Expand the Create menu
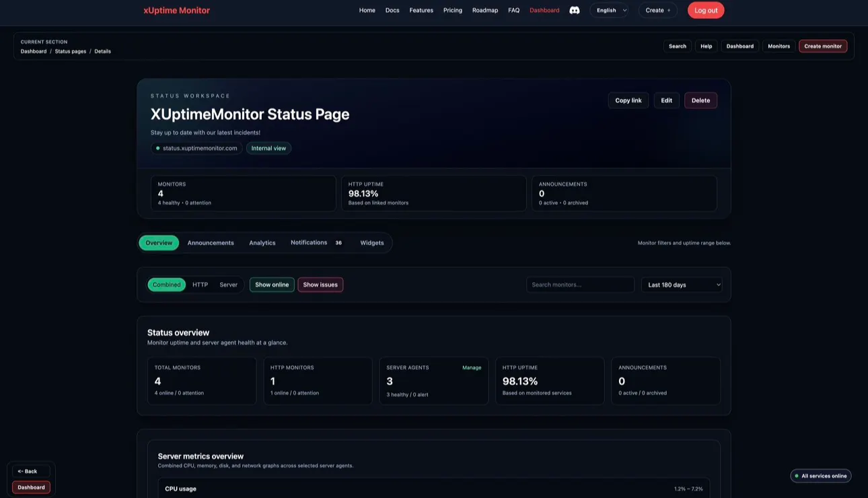This screenshot has width=868, height=498. click(658, 10)
